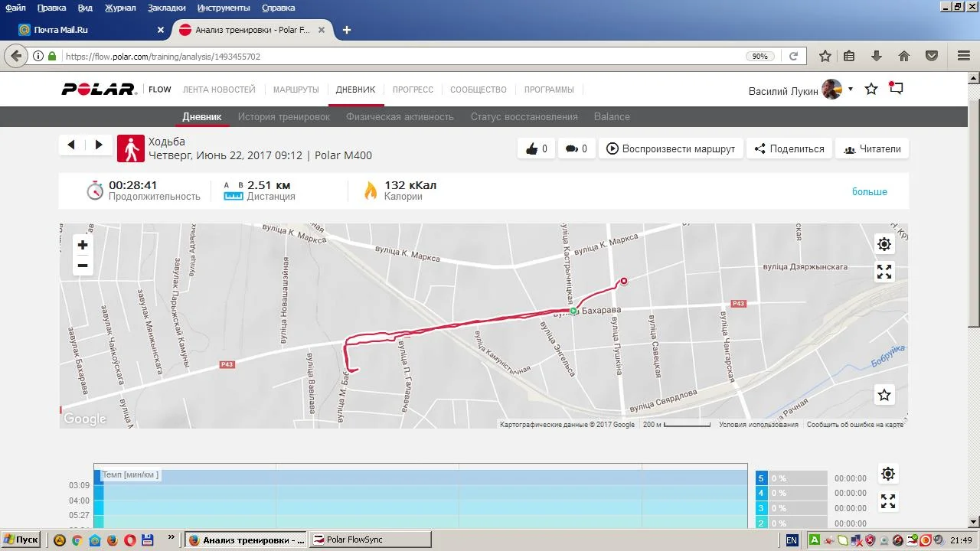Image resolution: width=980 pixels, height=551 pixels.
Task: Open the Firefox hamburger menu
Action: click(x=964, y=56)
